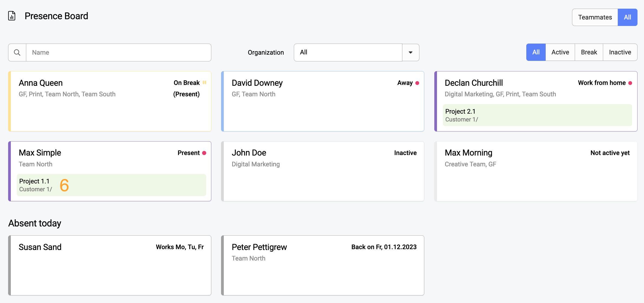Click the Presence Board report icon

coord(12,16)
